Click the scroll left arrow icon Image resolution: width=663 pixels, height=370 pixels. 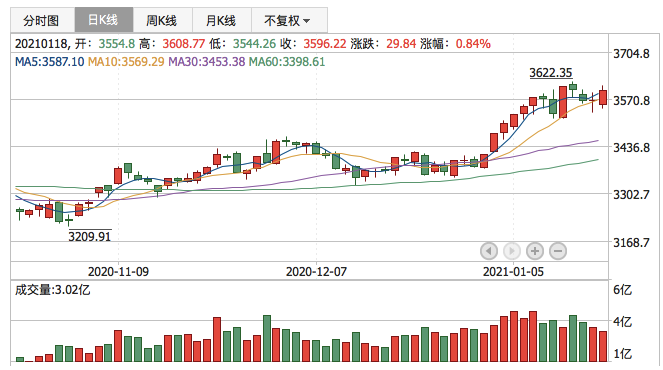click(489, 251)
